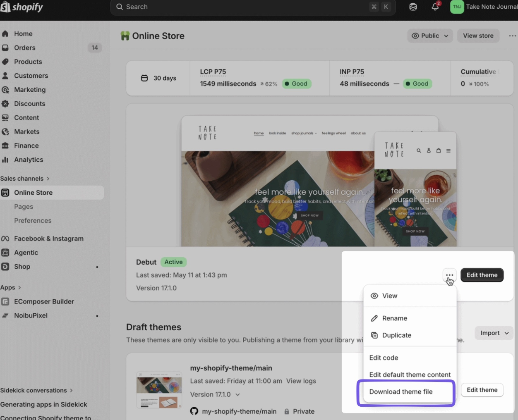Choose Edit code from the menu
Image resolution: width=518 pixels, height=420 pixels.
[410, 358]
